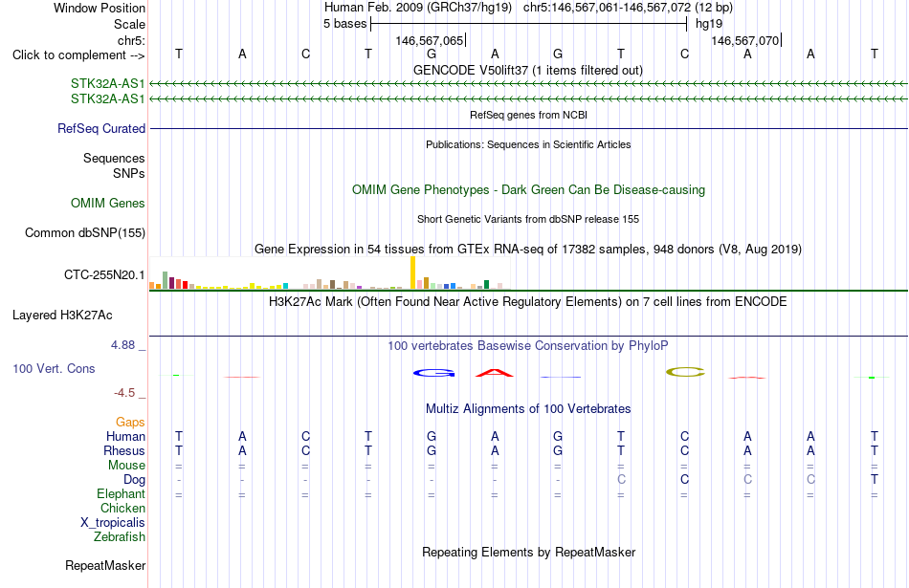Click 'Publications: Sequences in Scientific Articles' title
The width and height of the screenshot is (909, 588).
pyautogui.click(x=528, y=144)
